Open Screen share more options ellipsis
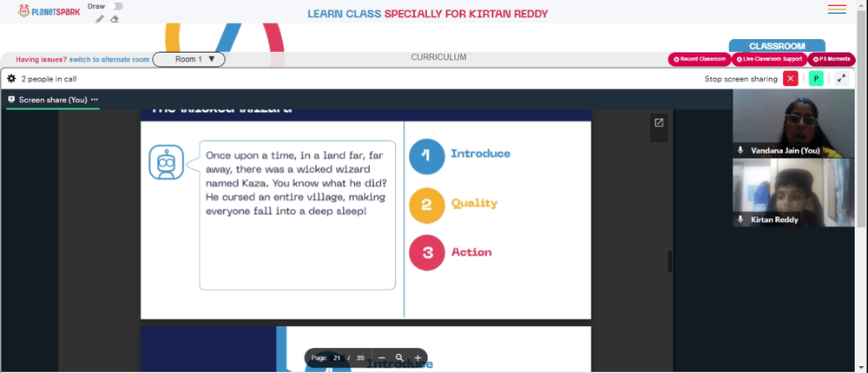Screen dimensions: 868x373 (x=95, y=100)
